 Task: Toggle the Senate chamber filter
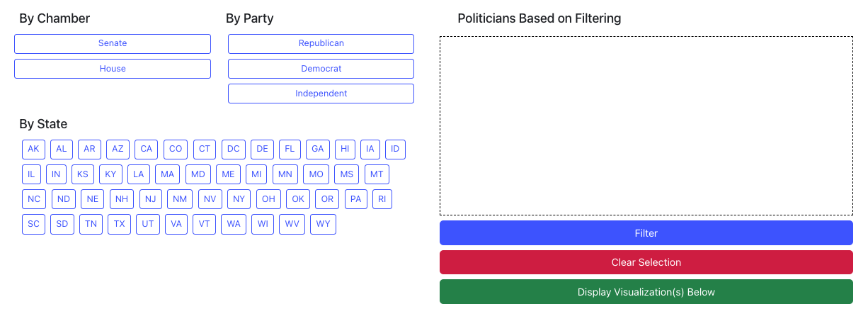[113, 44]
